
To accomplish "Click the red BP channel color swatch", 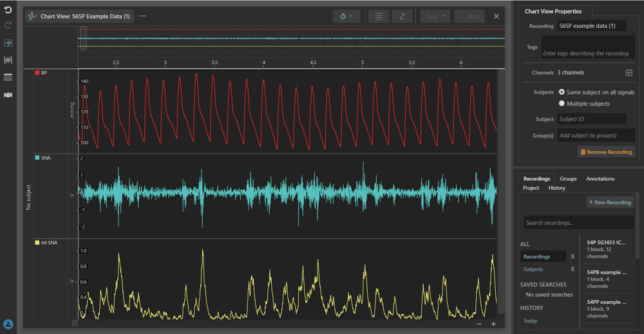I will pyautogui.click(x=37, y=73).
